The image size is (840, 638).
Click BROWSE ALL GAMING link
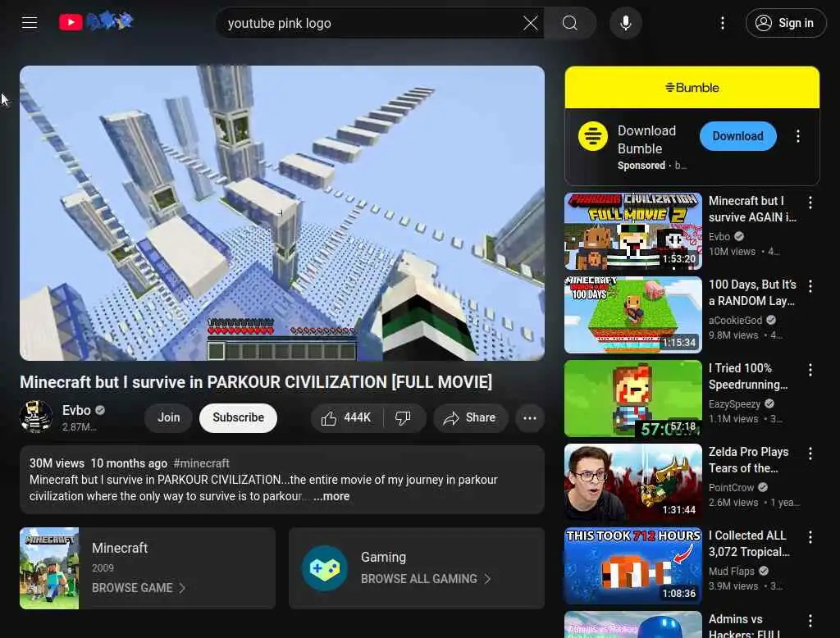(426, 579)
